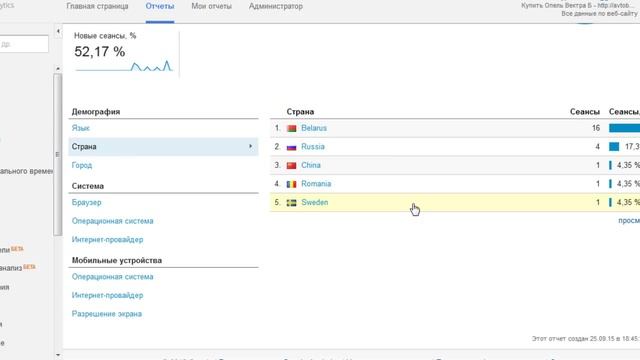Screen dimensions: 640x360
Task: Select the Язык demographic dimension
Action: [80, 128]
